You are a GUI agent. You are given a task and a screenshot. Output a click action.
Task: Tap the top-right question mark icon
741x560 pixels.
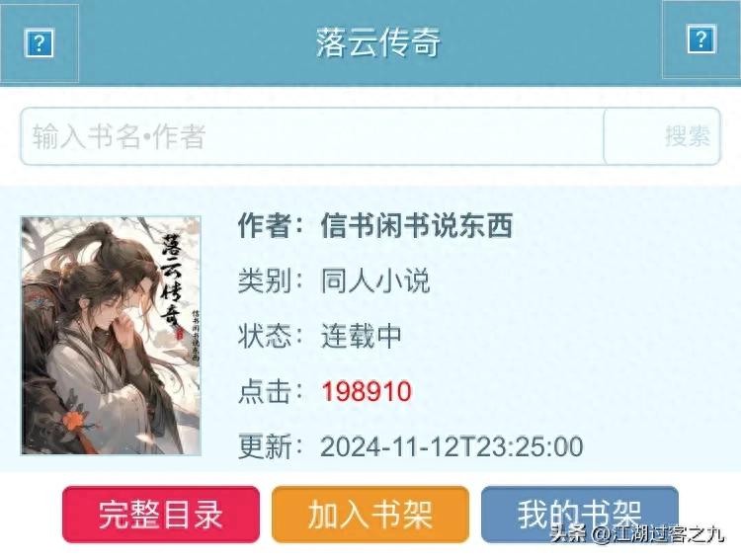[x=701, y=40]
